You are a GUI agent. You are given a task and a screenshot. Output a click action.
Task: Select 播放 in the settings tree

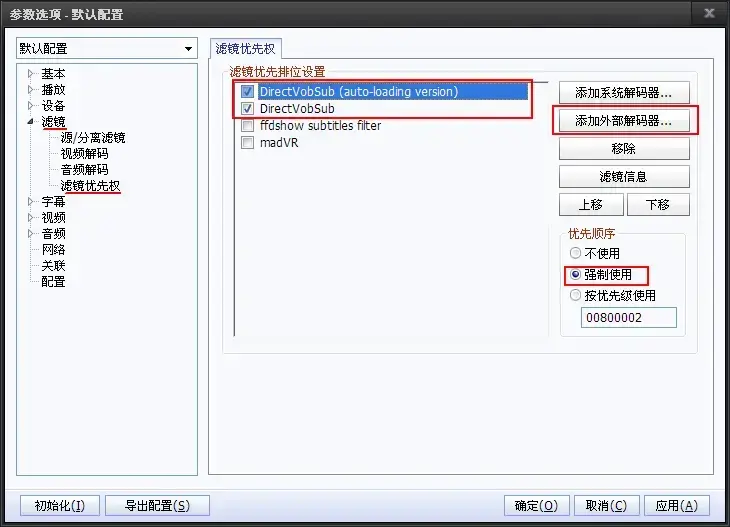pyautogui.click(x=53, y=89)
